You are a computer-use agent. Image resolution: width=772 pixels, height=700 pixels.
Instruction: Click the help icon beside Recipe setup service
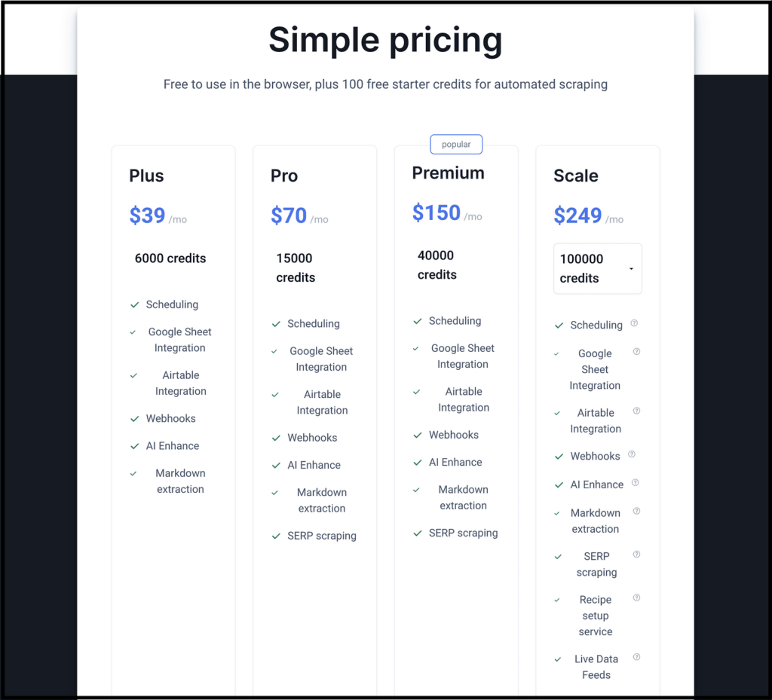pos(636,598)
